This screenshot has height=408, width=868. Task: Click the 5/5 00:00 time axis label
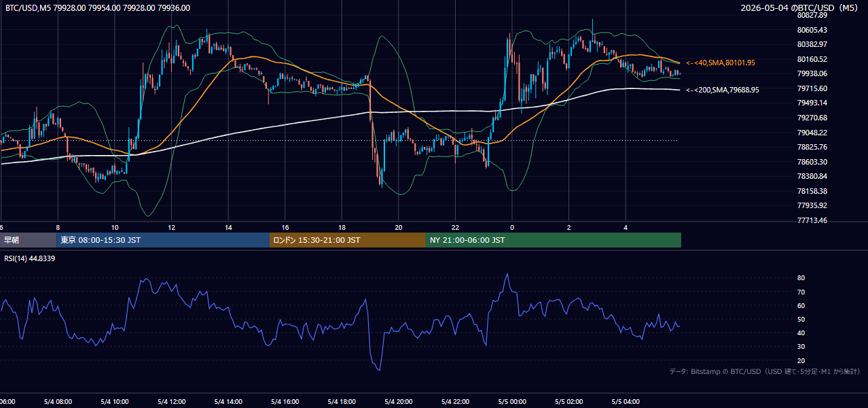512,402
